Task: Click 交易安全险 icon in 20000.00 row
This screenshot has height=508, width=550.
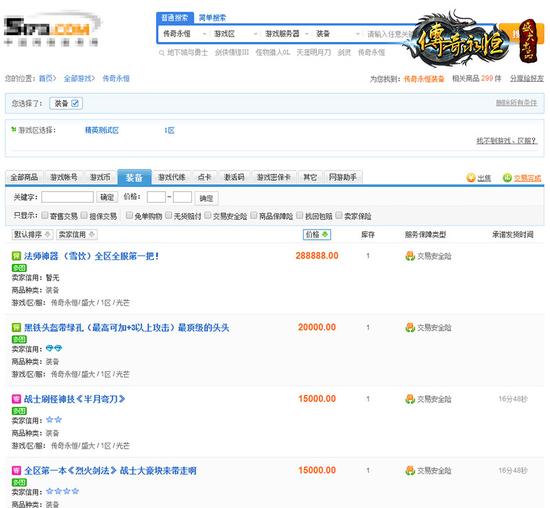Action: tap(410, 328)
